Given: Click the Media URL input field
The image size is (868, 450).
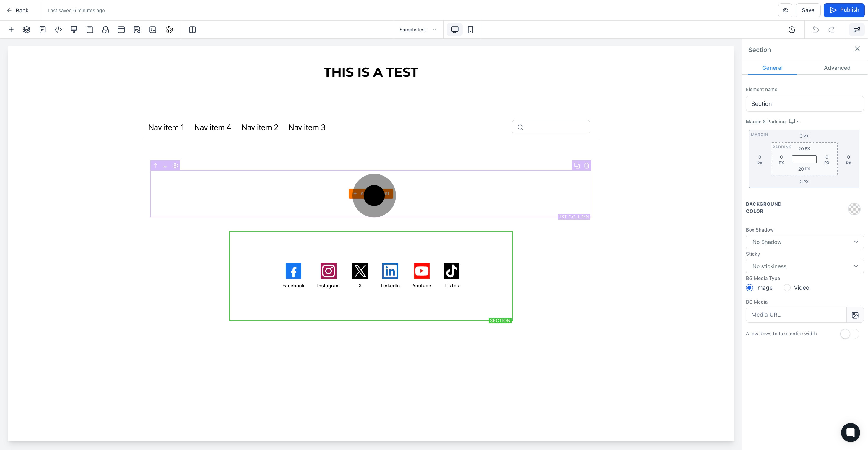Looking at the screenshot, I should click(796, 315).
